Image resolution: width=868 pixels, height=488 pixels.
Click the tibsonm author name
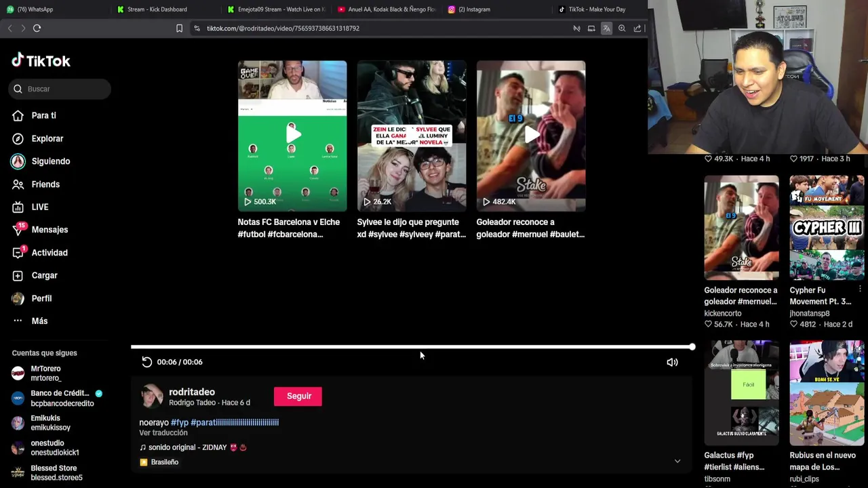pyautogui.click(x=717, y=479)
